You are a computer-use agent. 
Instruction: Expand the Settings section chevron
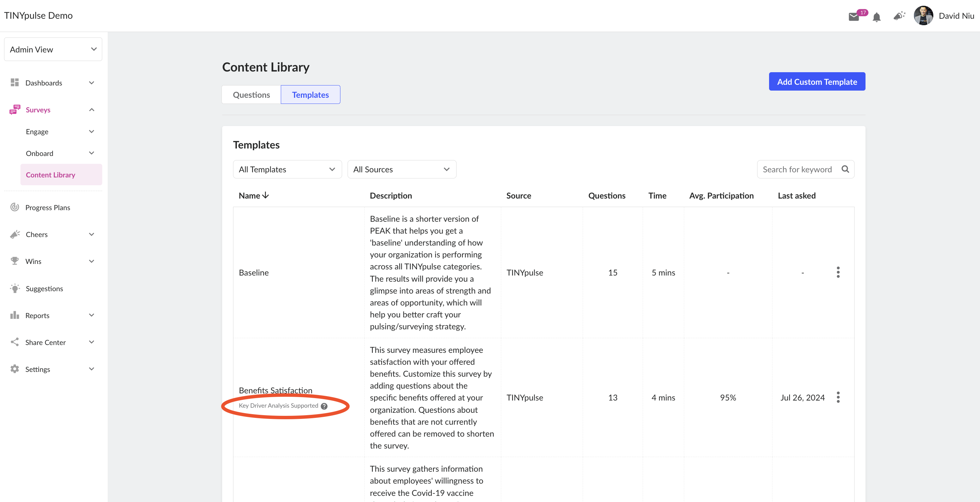(92, 369)
